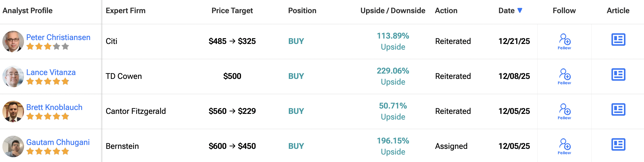The image size is (644, 162).
Task: Sort table by Date column arrow
Action: pos(520,10)
